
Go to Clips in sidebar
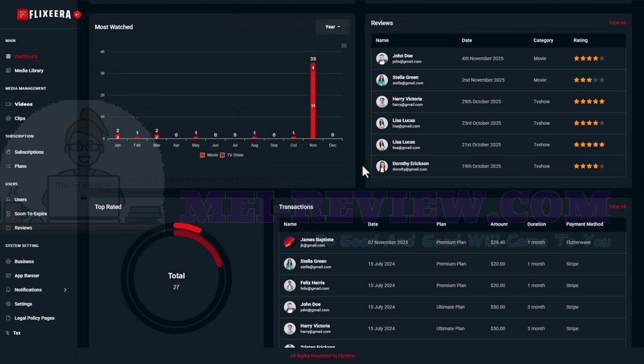(x=19, y=118)
